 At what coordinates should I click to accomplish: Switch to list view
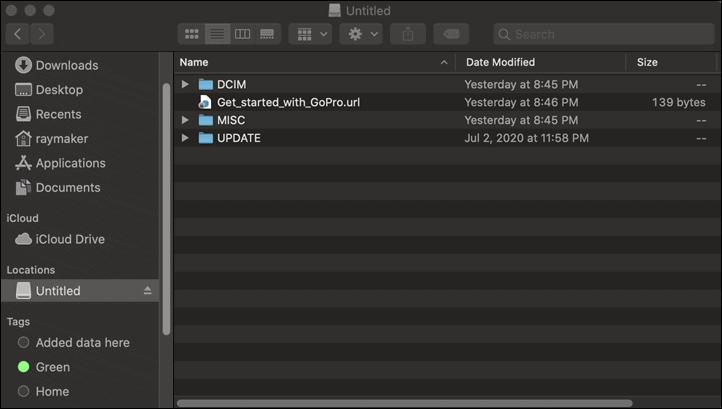coord(217,34)
